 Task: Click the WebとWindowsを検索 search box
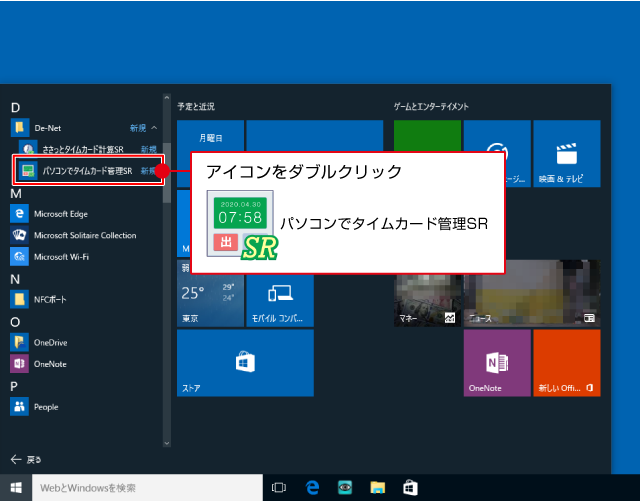pyautogui.click(x=147, y=488)
